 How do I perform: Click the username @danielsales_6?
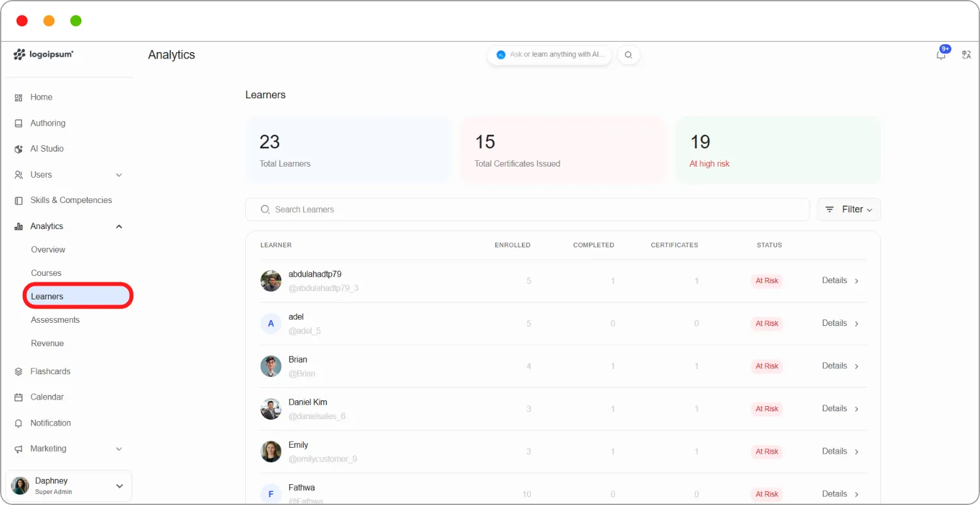[317, 416]
